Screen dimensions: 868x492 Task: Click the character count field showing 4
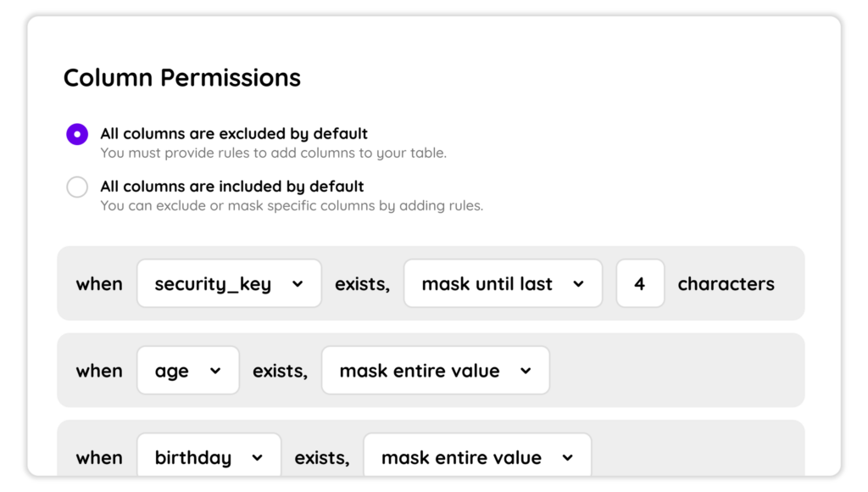[640, 284]
